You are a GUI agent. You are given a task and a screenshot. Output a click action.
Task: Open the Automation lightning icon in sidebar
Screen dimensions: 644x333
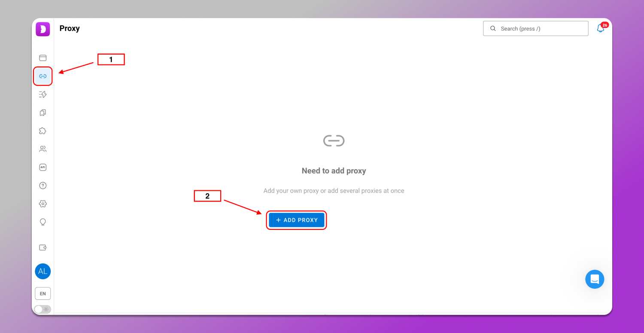coord(43,95)
